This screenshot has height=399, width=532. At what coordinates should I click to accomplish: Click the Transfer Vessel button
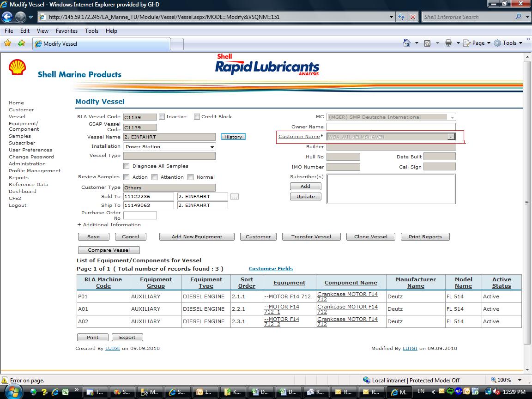click(x=311, y=237)
